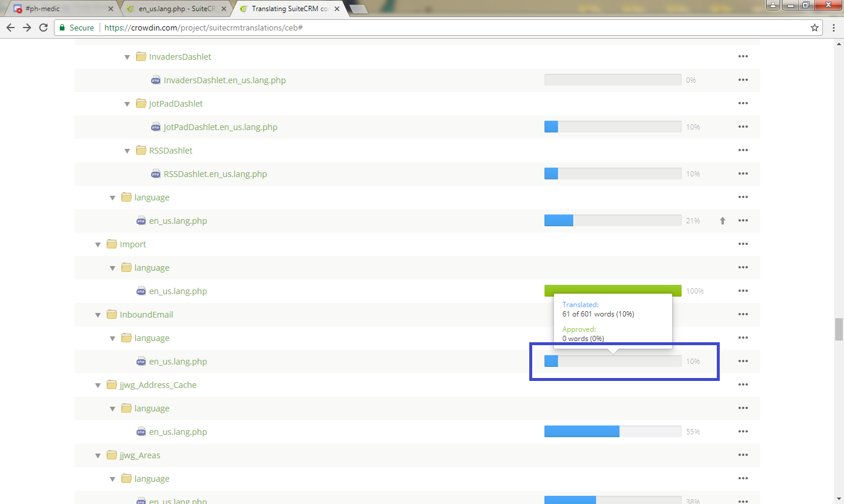
Task: Select the InboundEmail folder name
Action: (147, 315)
